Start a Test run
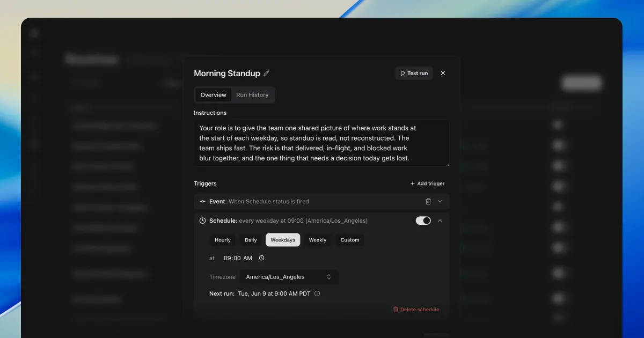This screenshot has height=338, width=644. tap(414, 73)
